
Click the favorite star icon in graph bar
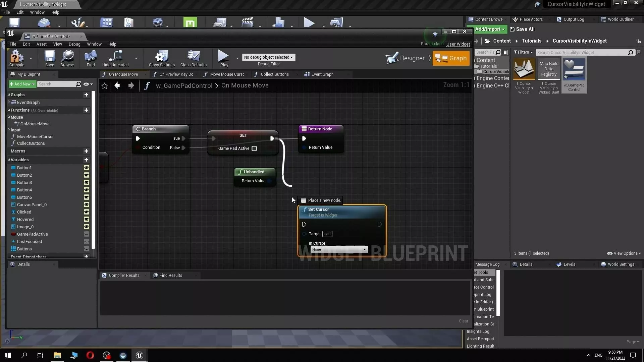point(105,86)
